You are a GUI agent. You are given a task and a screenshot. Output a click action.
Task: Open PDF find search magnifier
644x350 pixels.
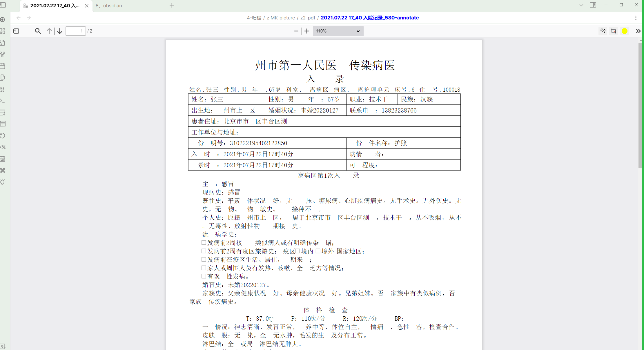point(38,31)
